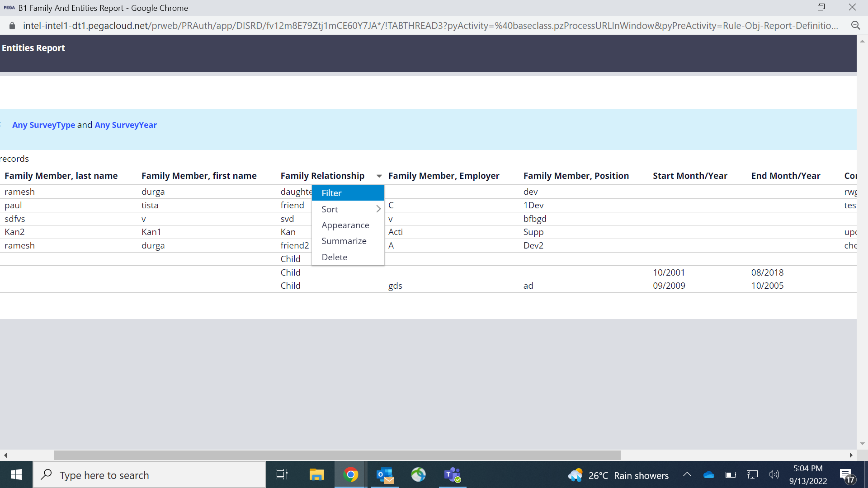This screenshot has height=488, width=868.
Task: Open the browser with the globe icon
Action: (x=418, y=474)
